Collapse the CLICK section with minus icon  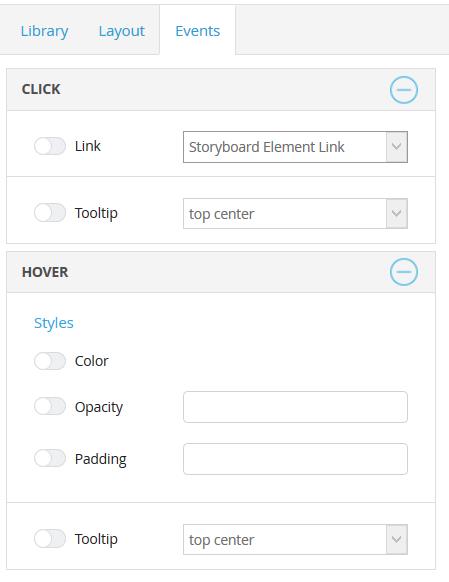point(404,90)
